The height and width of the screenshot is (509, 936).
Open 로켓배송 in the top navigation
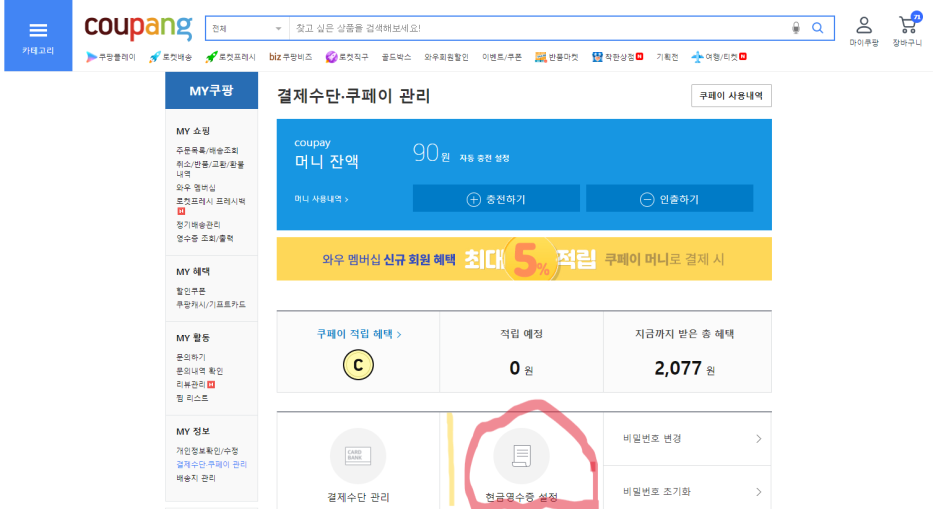pyautogui.click(x=171, y=57)
